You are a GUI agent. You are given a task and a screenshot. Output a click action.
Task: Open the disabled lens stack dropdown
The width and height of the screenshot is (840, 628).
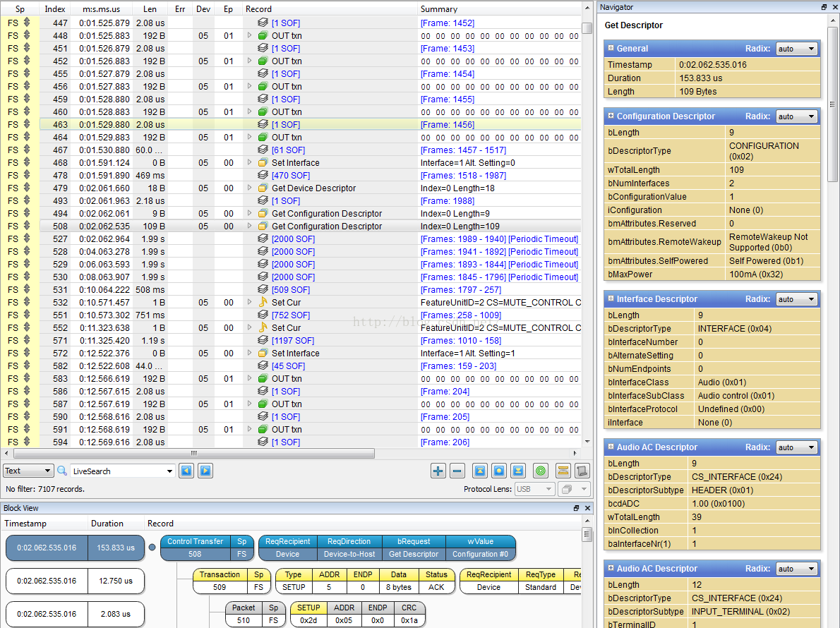click(x=575, y=489)
